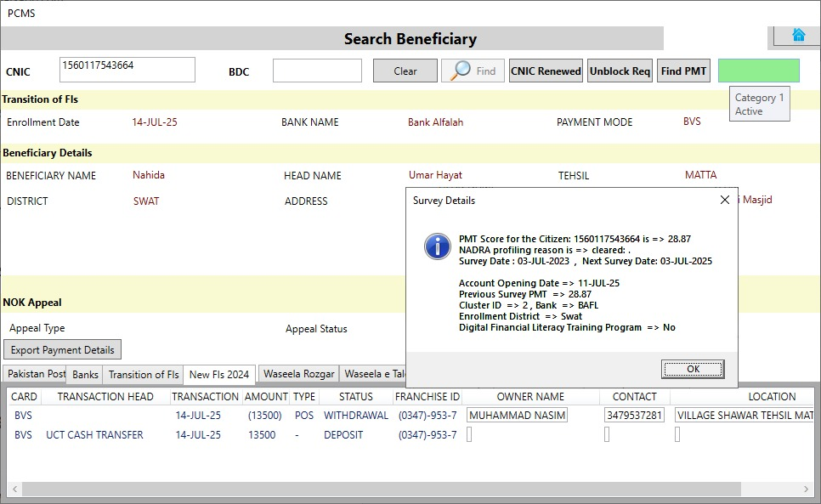
Task: Go to the home screen icon
Action: click(x=799, y=35)
